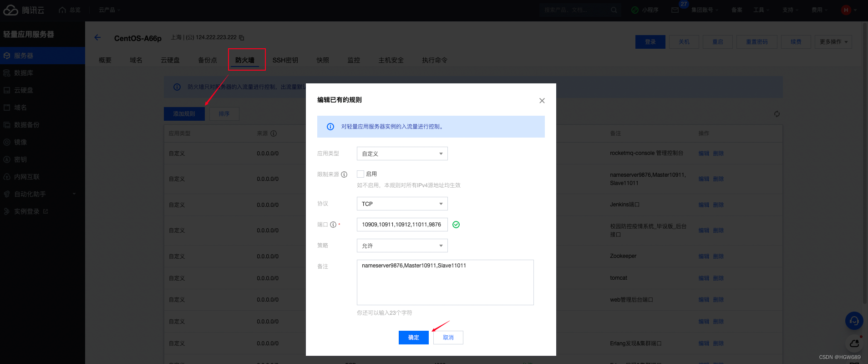Expand the 支持 dropdown in top bar
This screenshot has width=868, height=364.
(790, 10)
